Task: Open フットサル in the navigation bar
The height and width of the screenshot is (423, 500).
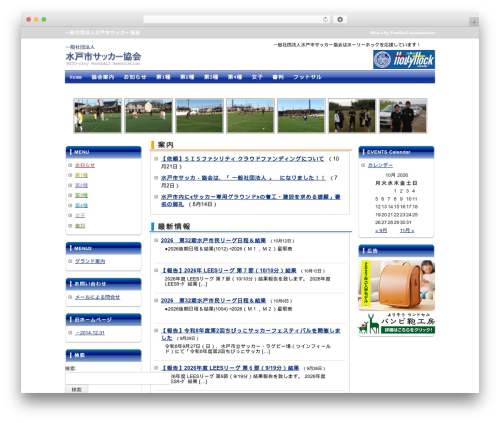Action: tap(307, 77)
